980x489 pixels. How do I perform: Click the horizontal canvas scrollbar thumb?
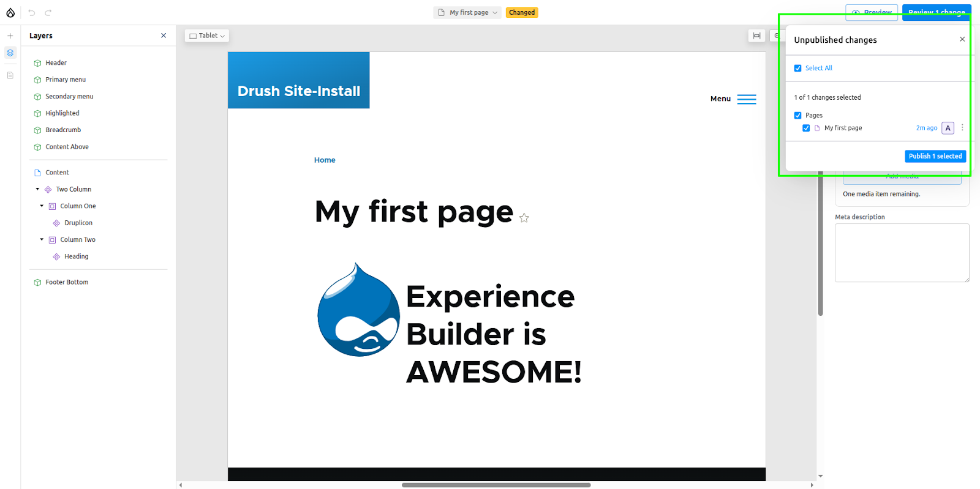pos(496,485)
